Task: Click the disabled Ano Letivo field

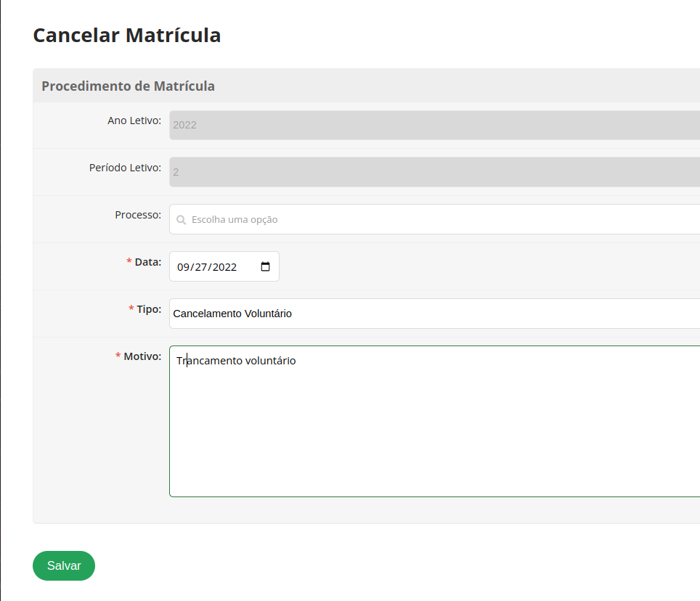Action: point(434,125)
